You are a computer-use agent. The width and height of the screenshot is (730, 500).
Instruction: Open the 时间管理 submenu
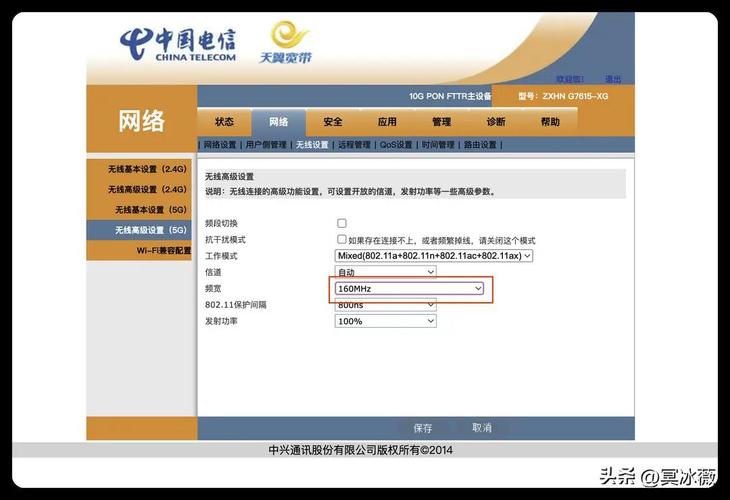click(438, 145)
